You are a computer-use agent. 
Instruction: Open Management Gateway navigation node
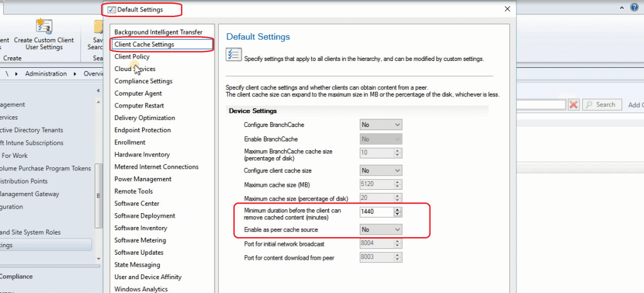coord(30,194)
